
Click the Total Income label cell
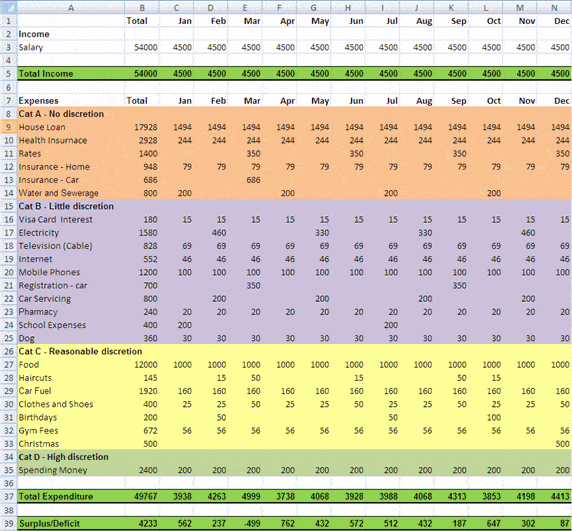[x=71, y=74]
